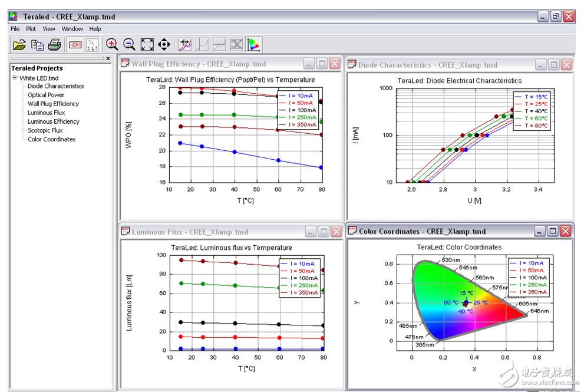Click the four-arrow pan tool icon
This screenshot has height=392, width=584.
click(x=164, y=44)
